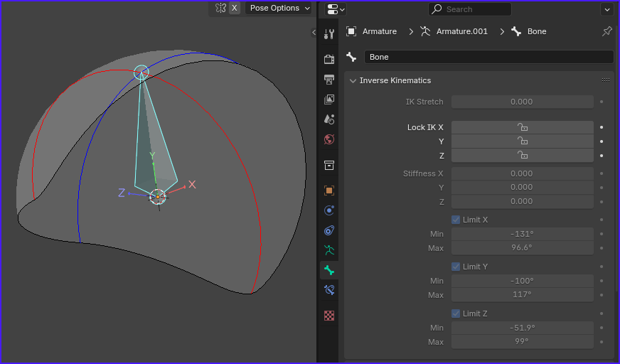The width and height of the screenshot is (620, 364).
Task: Click the Stiffness X value slider
Action: (523, 173)
